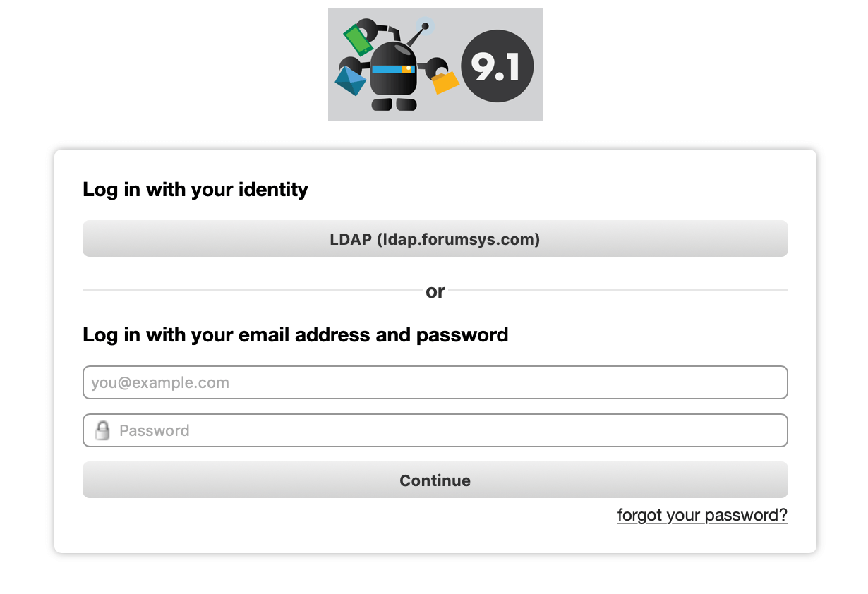868x594 pixels.
Task: Click the "or" separator text
Action: 435,291
